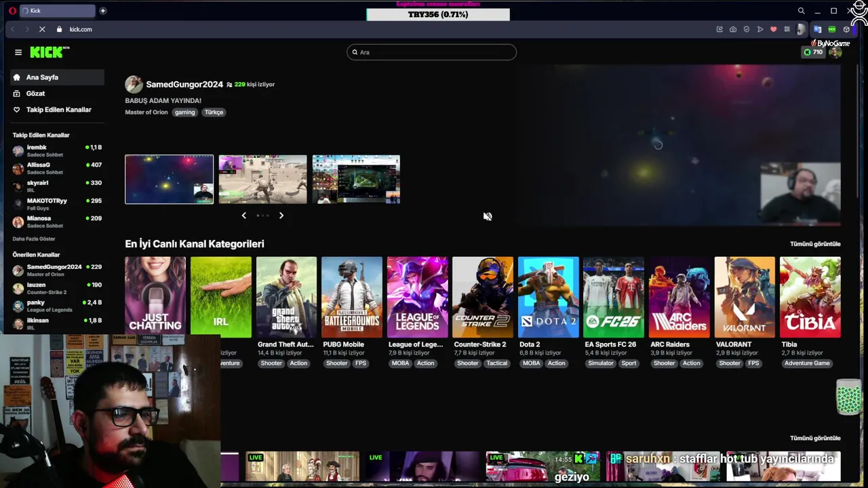Open the Opera snapshot camera tool
This screenshot has width=868, height=488.
pos(733,29)
